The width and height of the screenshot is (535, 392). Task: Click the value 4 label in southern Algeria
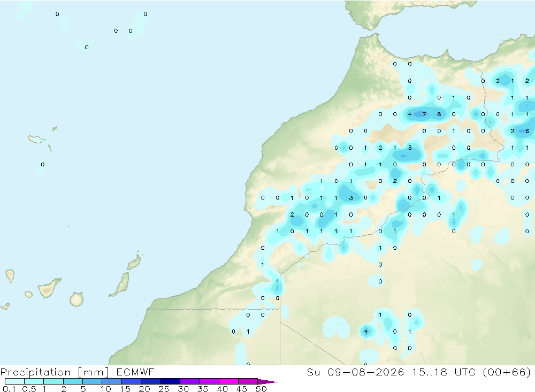tap(366, 331)
